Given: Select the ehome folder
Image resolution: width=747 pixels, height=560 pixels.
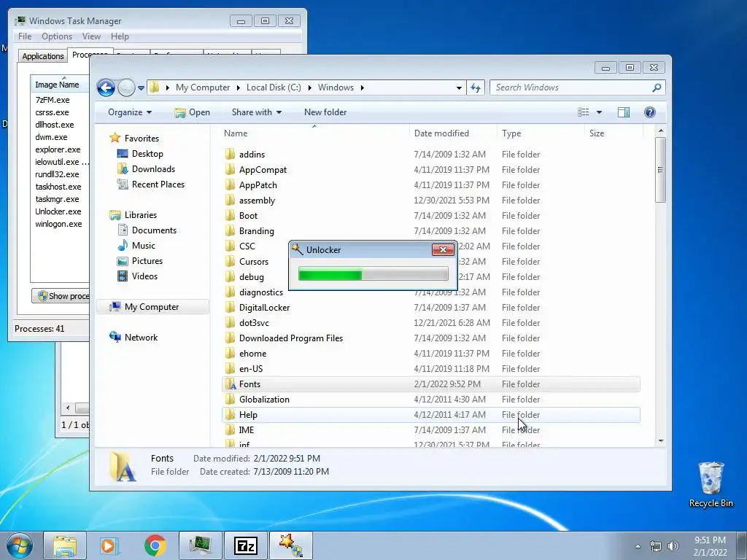Looking at the screenshot, I should click(430, 354).
